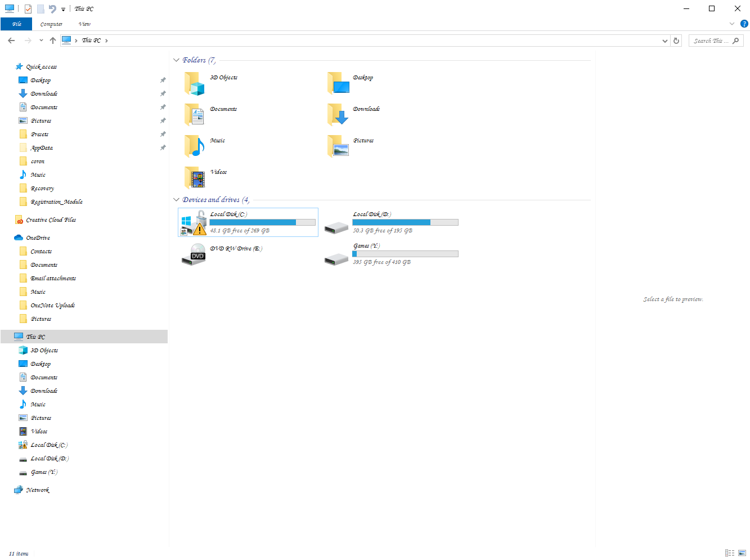Viewport: 750px width, 560px height.
Task: Select the Local Disk (D:) drive icon
Action: [x=336, y=227]
